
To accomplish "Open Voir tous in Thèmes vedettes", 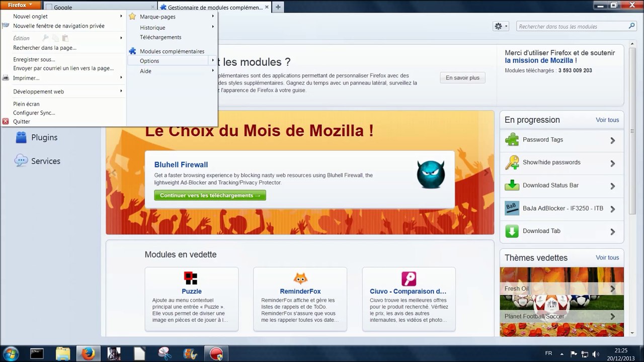I will [607, 258].
